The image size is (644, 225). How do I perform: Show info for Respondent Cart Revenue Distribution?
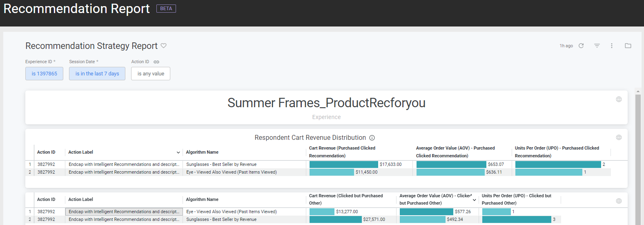pos(372,138)
